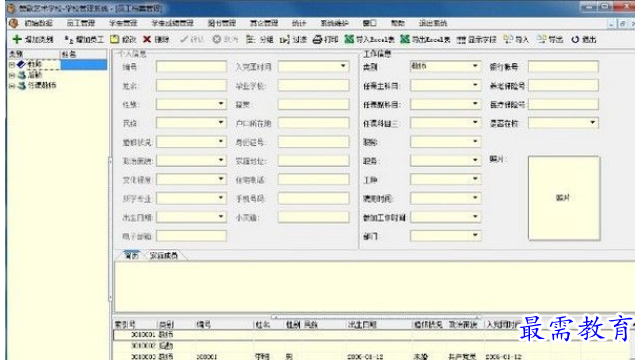Screen dimensions: 641x360
Task: Switch to the 简历 tab
Action: (131, 256)
